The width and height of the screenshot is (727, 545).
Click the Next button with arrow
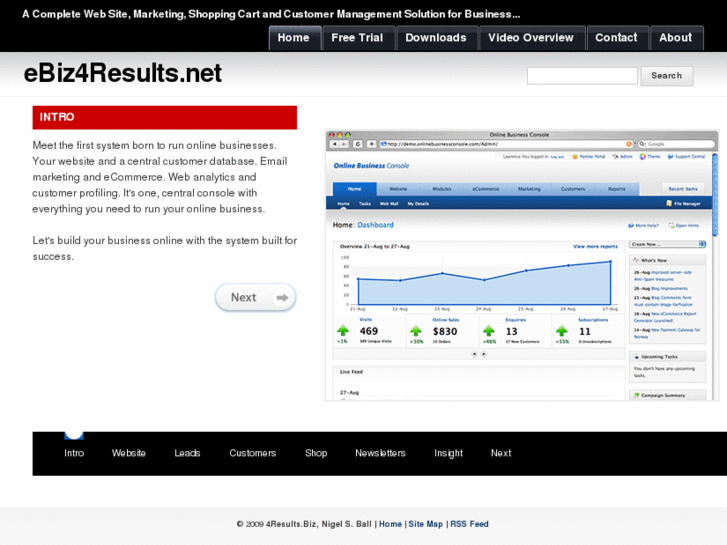click(x=255, y=297)
